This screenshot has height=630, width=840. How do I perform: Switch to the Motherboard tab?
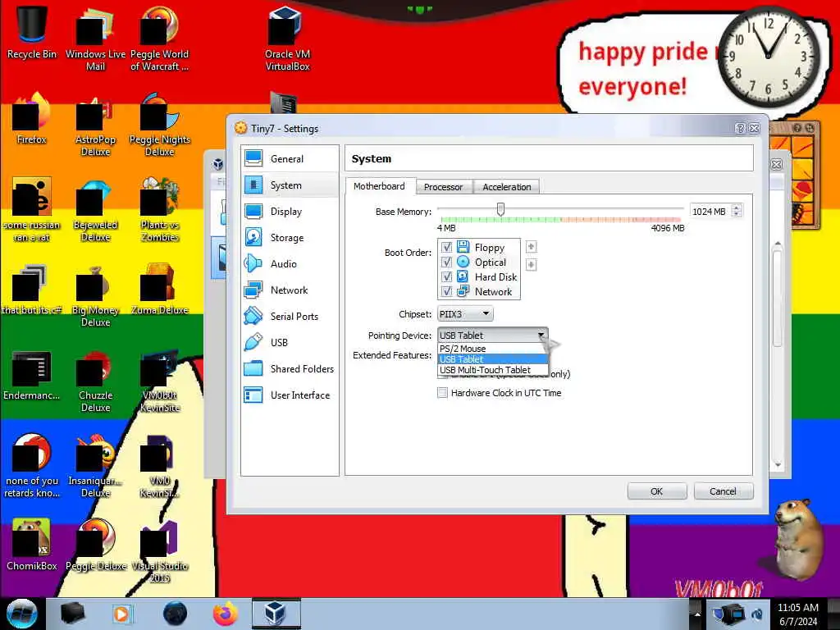[379, 186]
